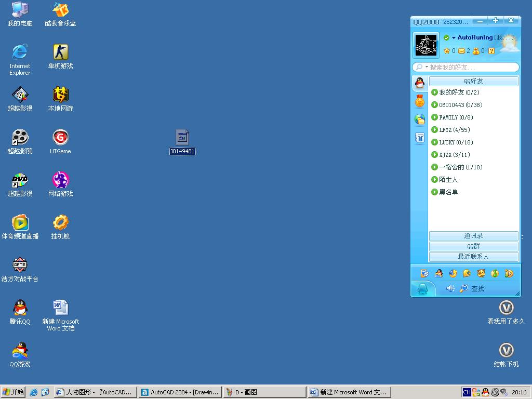Image resolution: width=532 pixels, height=399 pixels.
Task: Select the 体育频道直播 desktop icon
Action: [20, 227]
